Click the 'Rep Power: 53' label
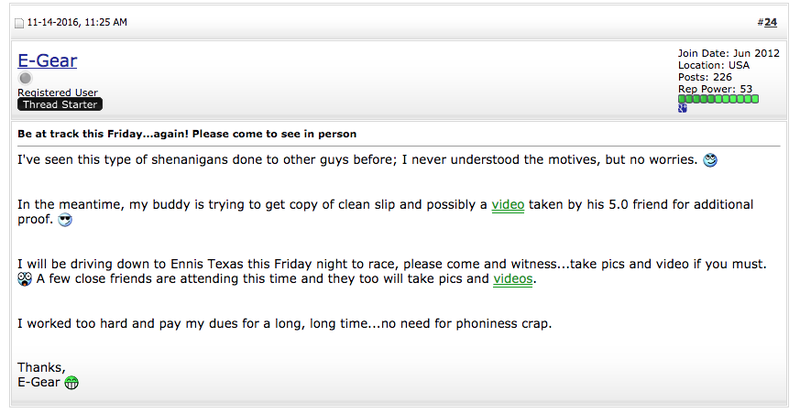Viewport: 800px width, 413px height. click(x=715, y=89)
